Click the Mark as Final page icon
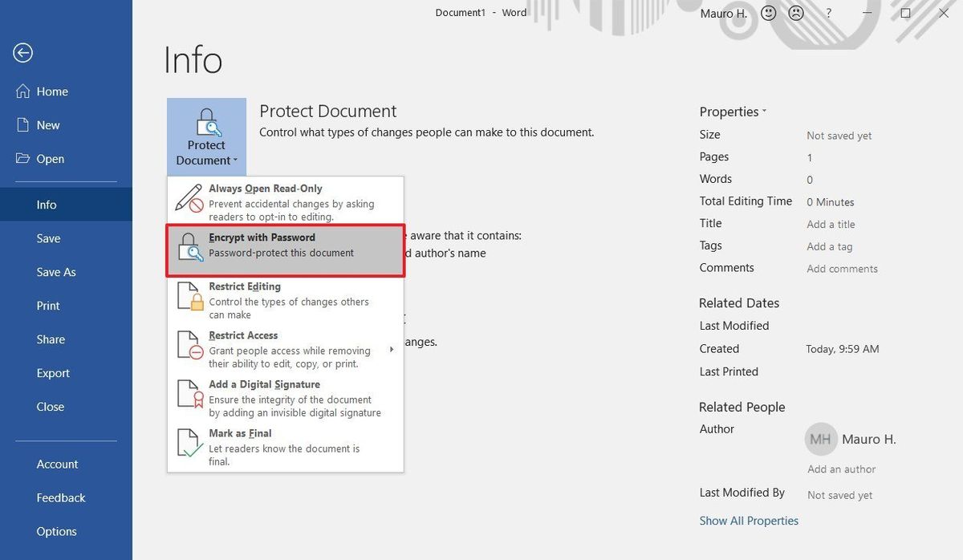The image size is (963, 560). click(x=190, y=441)
